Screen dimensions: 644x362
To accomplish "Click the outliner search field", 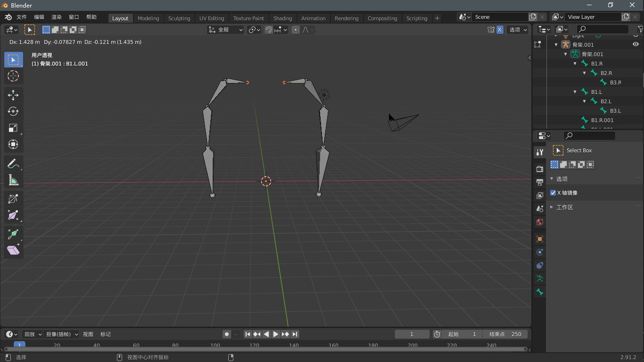I will (603, 29).
